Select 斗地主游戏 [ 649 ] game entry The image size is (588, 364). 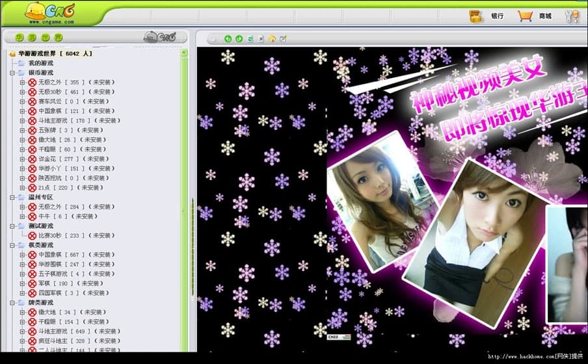tap(79, 331)
